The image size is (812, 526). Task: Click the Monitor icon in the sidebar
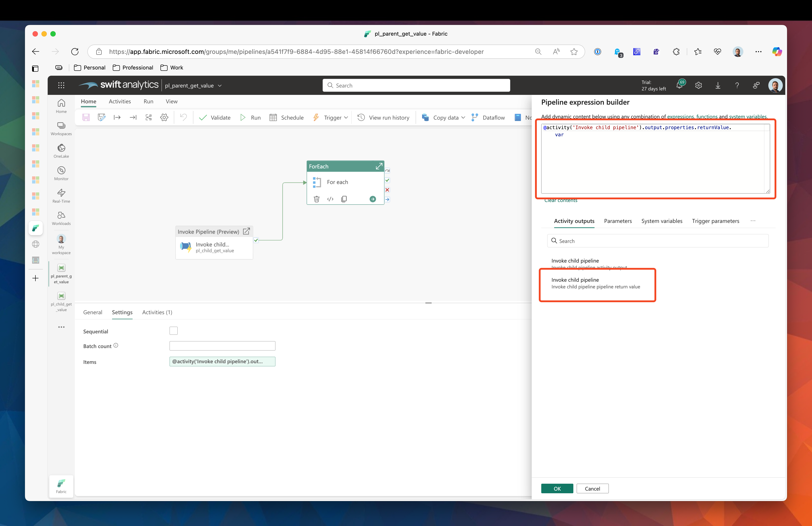[61, 173]
